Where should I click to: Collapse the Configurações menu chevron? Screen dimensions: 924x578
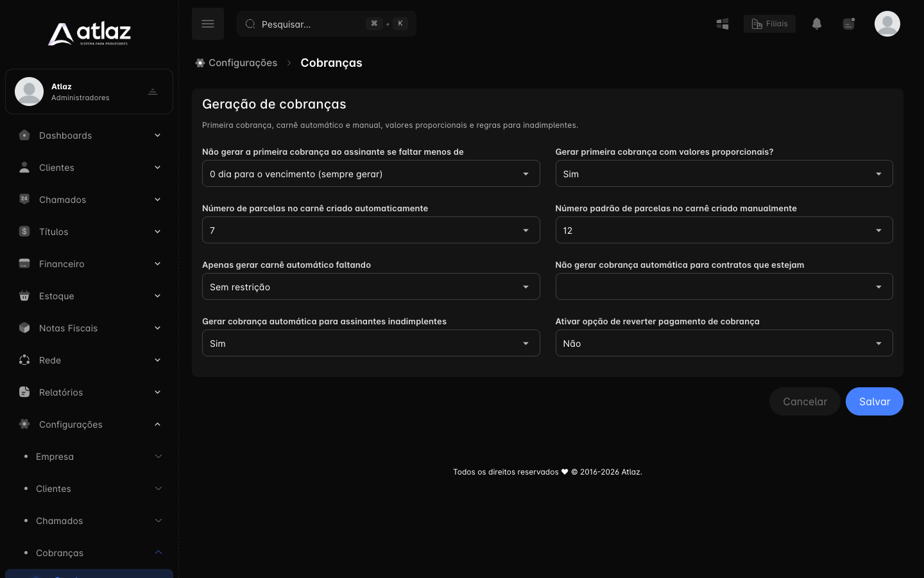157,424
